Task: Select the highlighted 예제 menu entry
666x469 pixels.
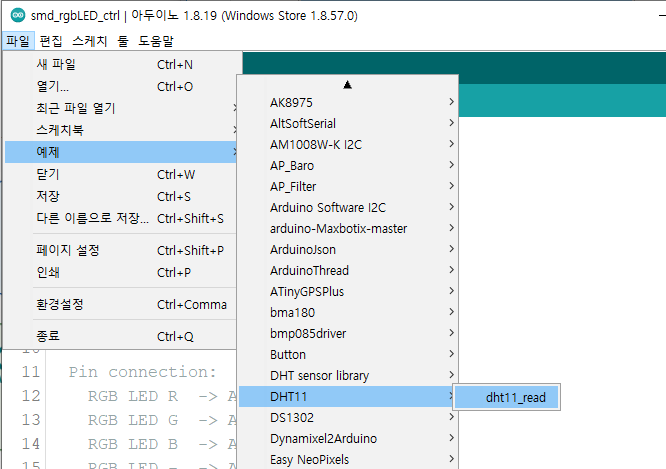Action: pos(121,152)
